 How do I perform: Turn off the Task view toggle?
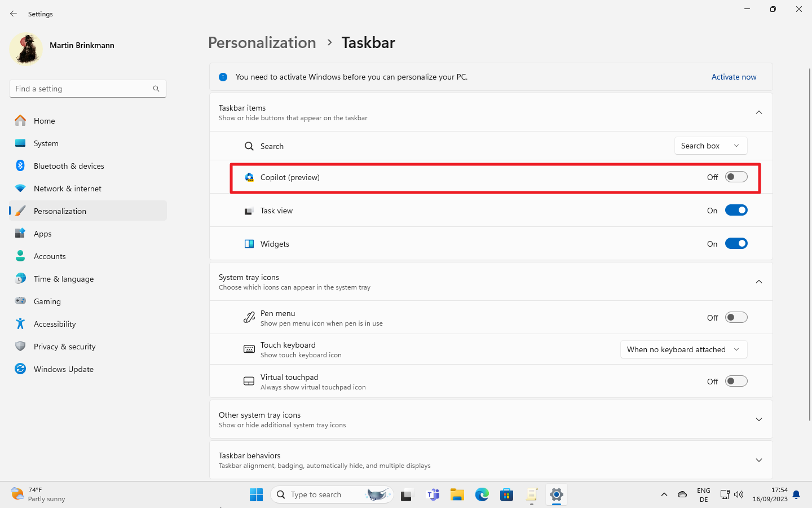coord(736,211)
